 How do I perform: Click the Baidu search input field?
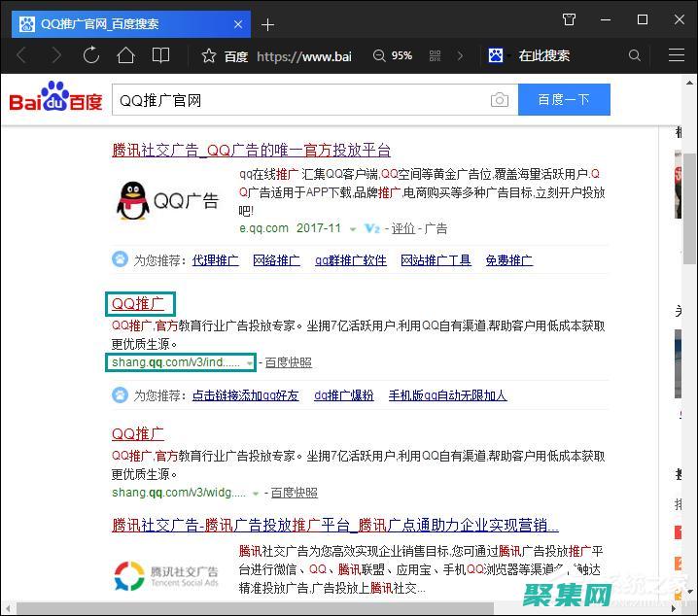pos(301,100)
